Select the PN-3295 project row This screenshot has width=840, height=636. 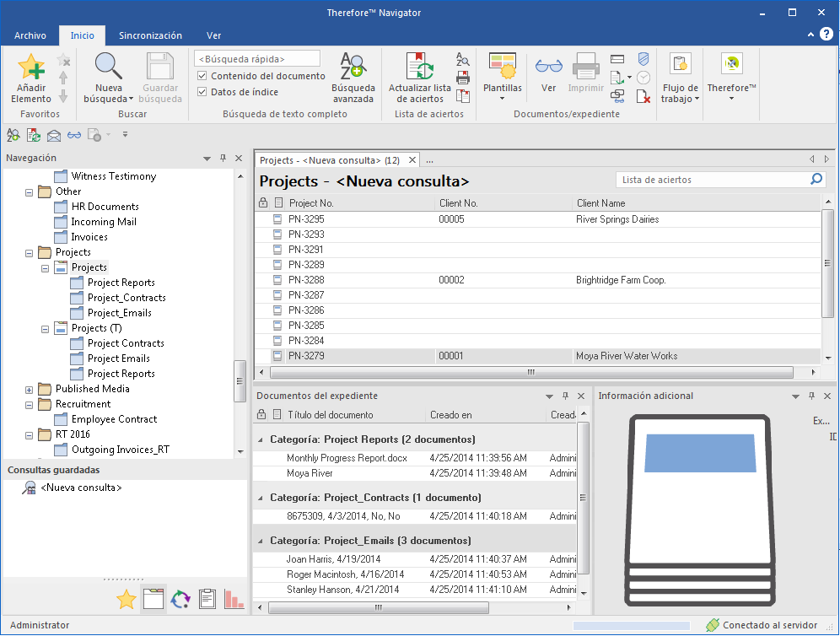[538, 219]
